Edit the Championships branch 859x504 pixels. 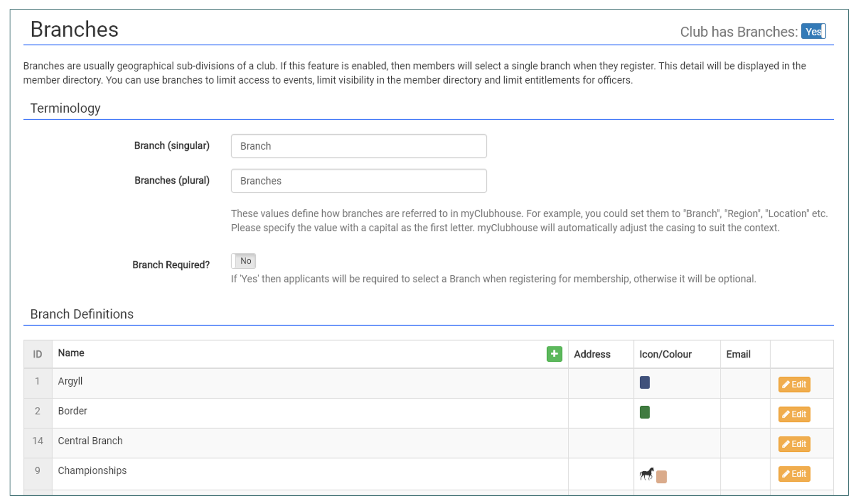794,474
